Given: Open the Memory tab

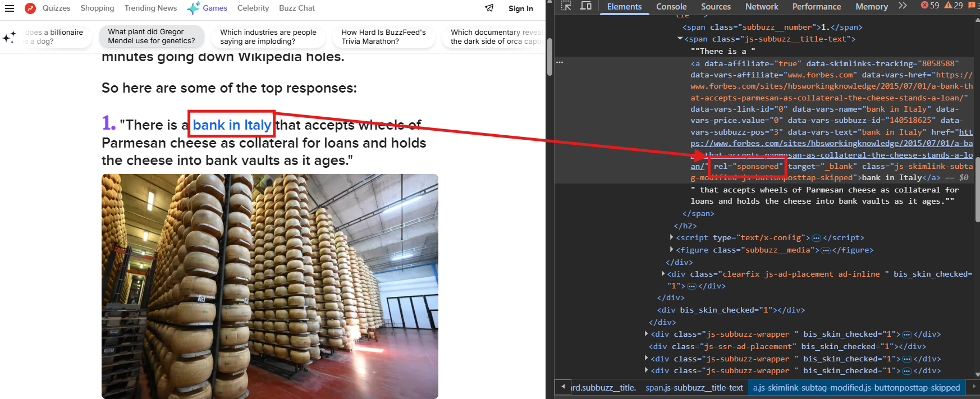Looking at the screenshot, I should pyautogui.click(x=872, y=7).
